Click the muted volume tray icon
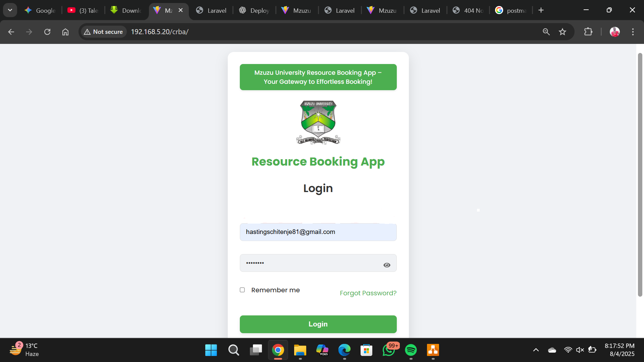Screen dimensions: 644x362 pos(580,350)
